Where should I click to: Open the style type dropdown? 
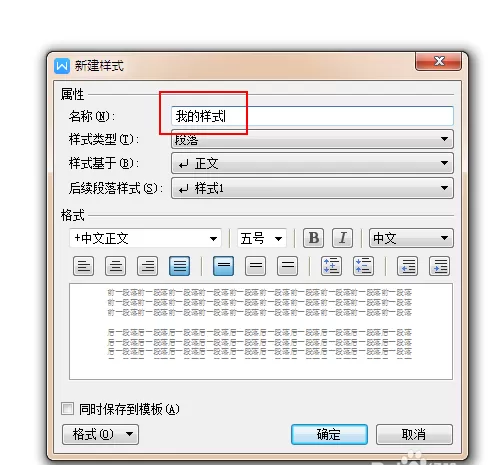point(312,139)
